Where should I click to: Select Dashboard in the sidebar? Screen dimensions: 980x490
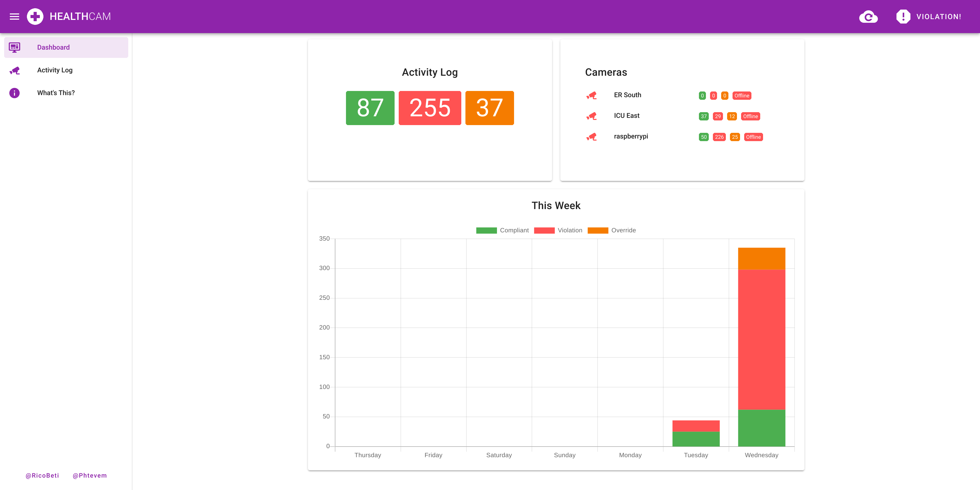(53, 47)
